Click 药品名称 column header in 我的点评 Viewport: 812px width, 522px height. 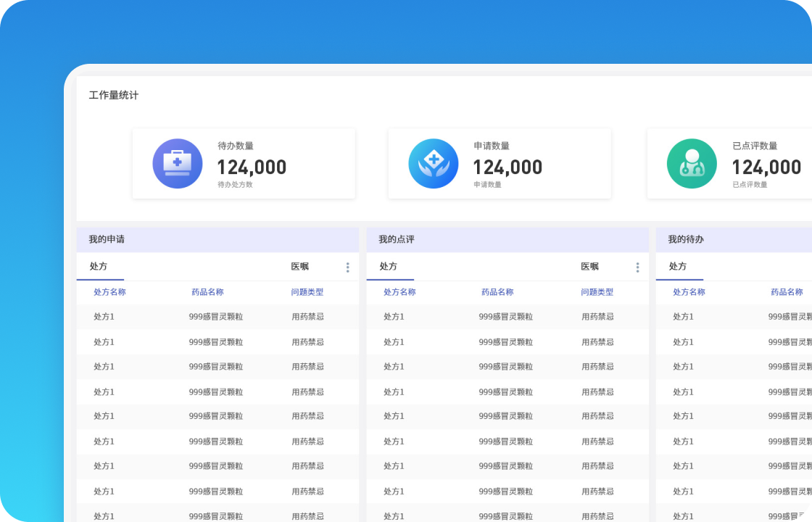pos(497,292)
